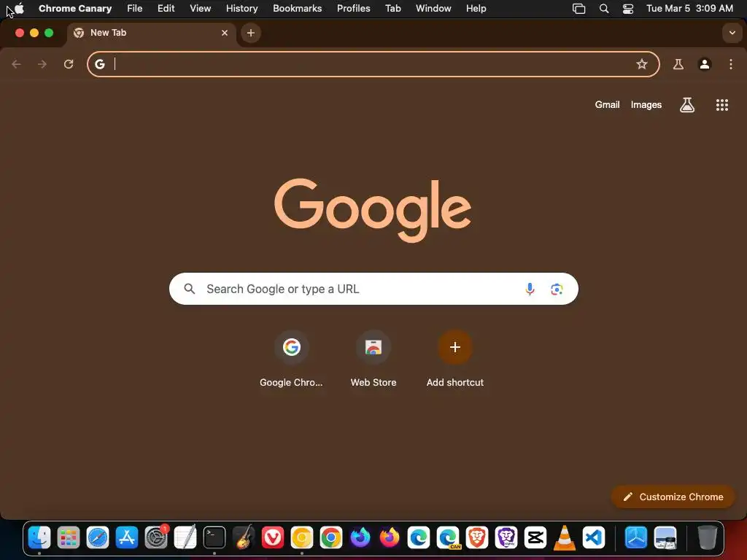Open VLC from the Dock
747x560 pixels.
point(565,537)
